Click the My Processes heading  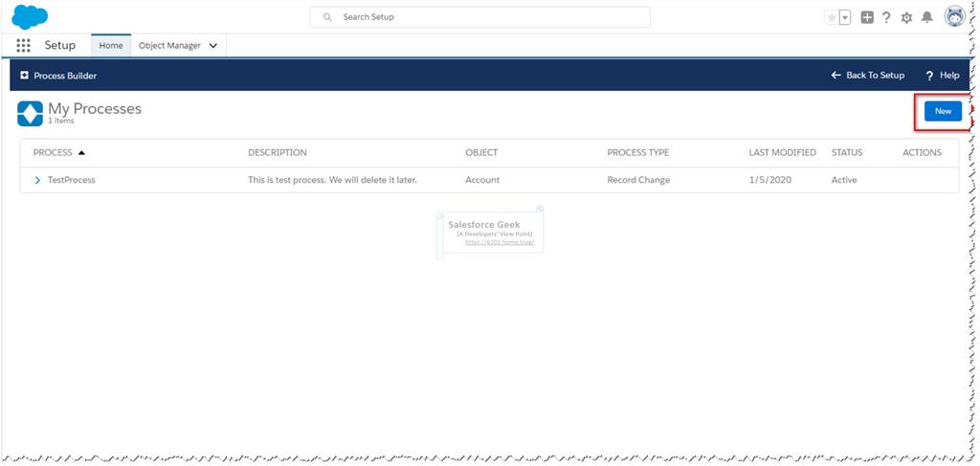coord(95,109)
